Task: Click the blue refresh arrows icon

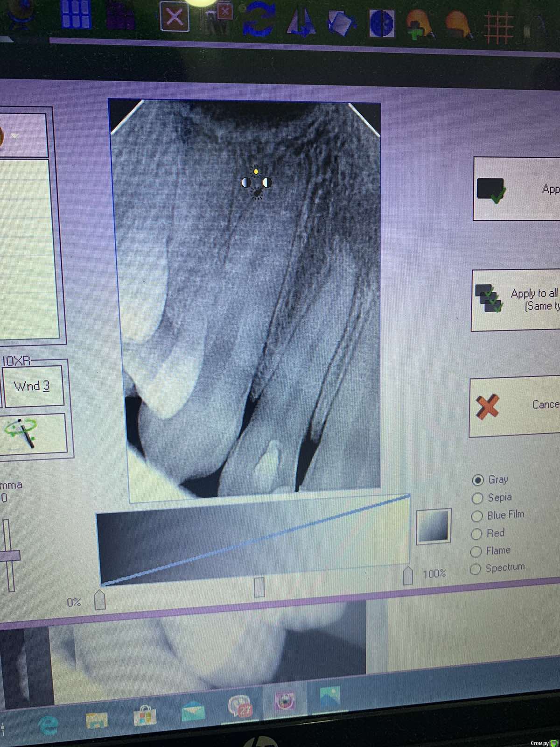Action: point(258,20)
